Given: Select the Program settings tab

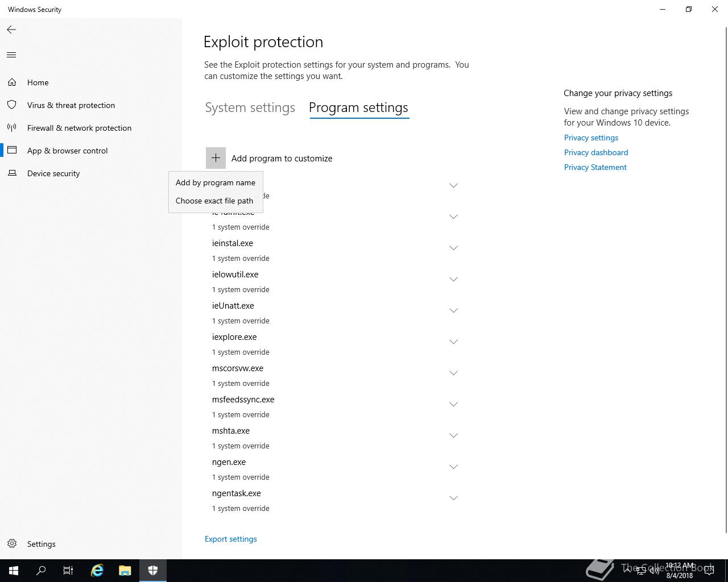Looking at the screenshot, I should click(x=358, y=107).
